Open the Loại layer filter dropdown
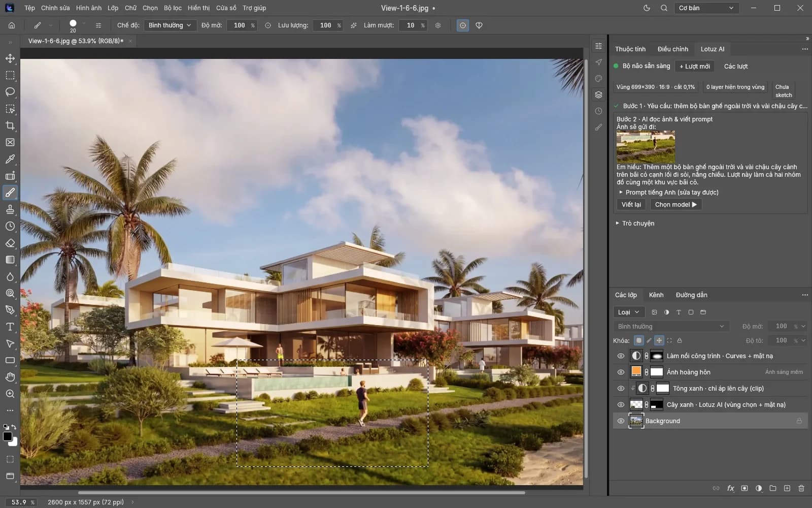This screenshot has height=508, width=812. 628,312
